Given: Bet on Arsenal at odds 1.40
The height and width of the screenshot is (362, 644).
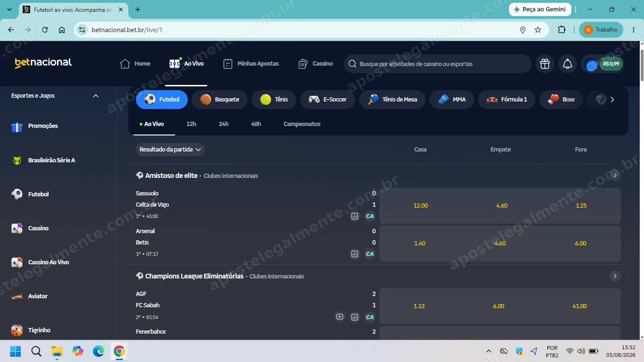Looking at the screenshot, I should point(420,244).
